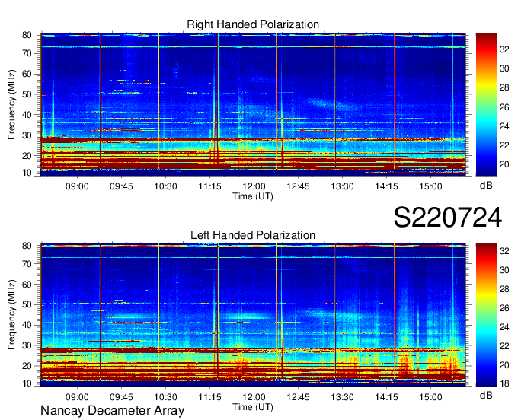Click the "Right Handed Polarization" plot title
This screenshot has width=518, height=420.
[253, 24]
